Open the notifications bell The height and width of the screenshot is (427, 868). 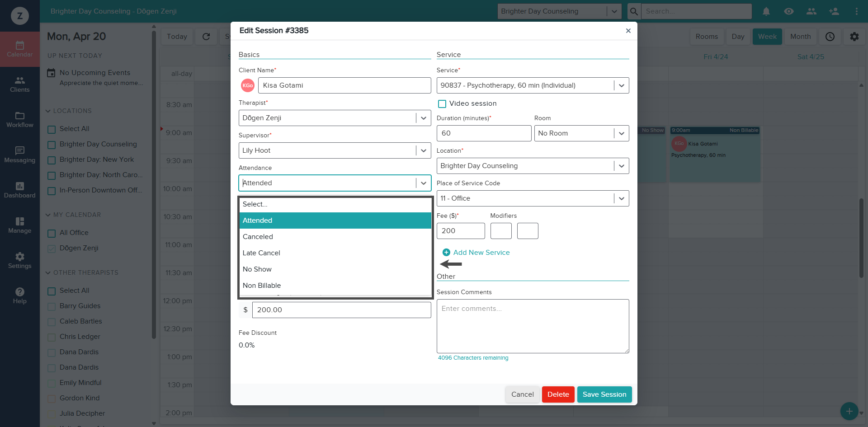(766, 11)
